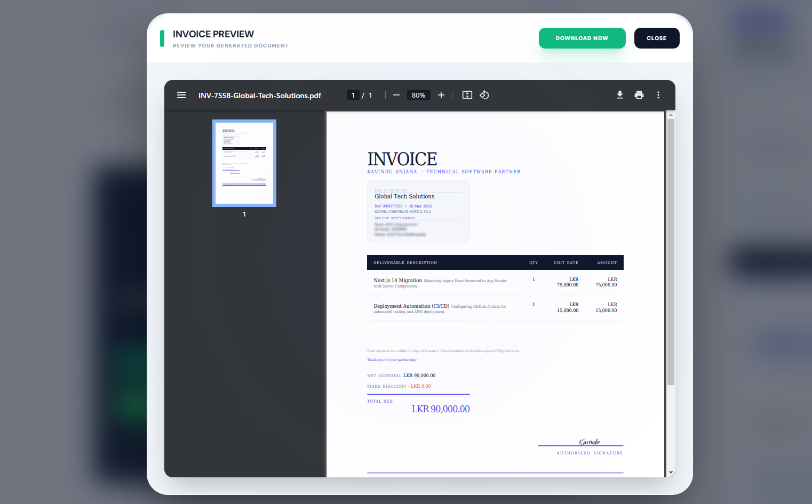Viewport: 812px width, 504px height.
Task: Click the scrollbar up arrow
Action: (x=671, y=115)
